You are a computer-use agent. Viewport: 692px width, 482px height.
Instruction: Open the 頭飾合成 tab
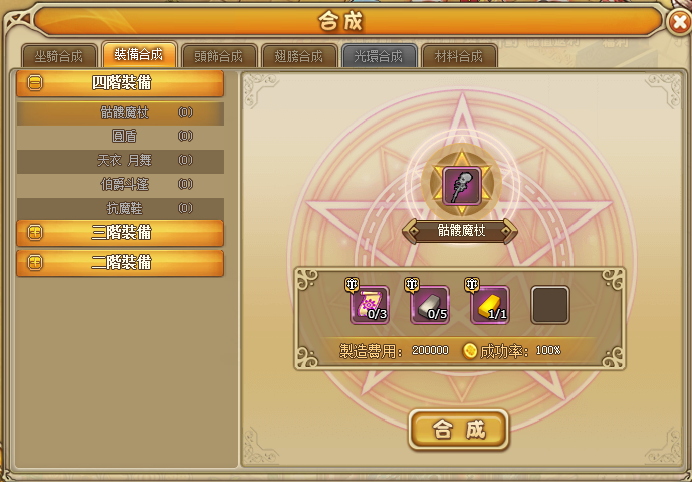pos(219,56)
